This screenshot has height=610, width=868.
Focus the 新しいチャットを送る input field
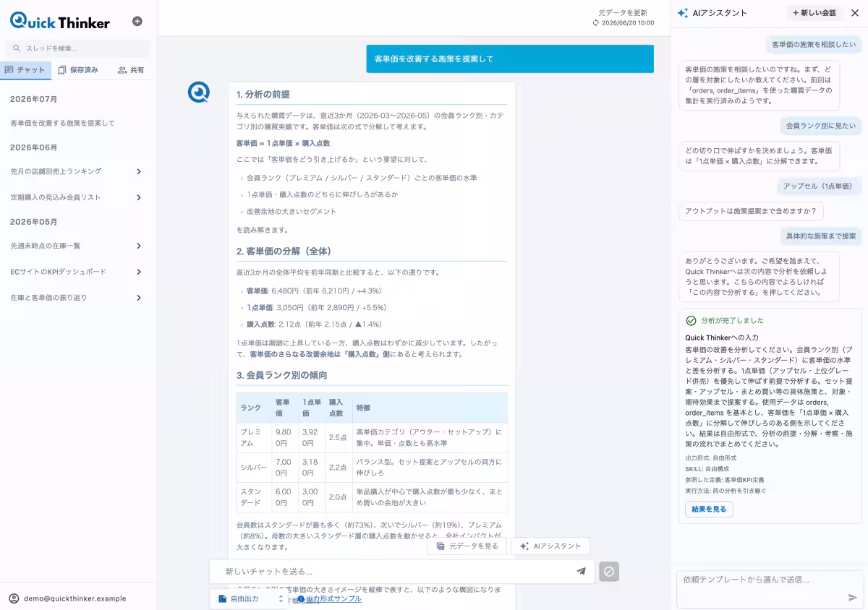tap(402, 572)
